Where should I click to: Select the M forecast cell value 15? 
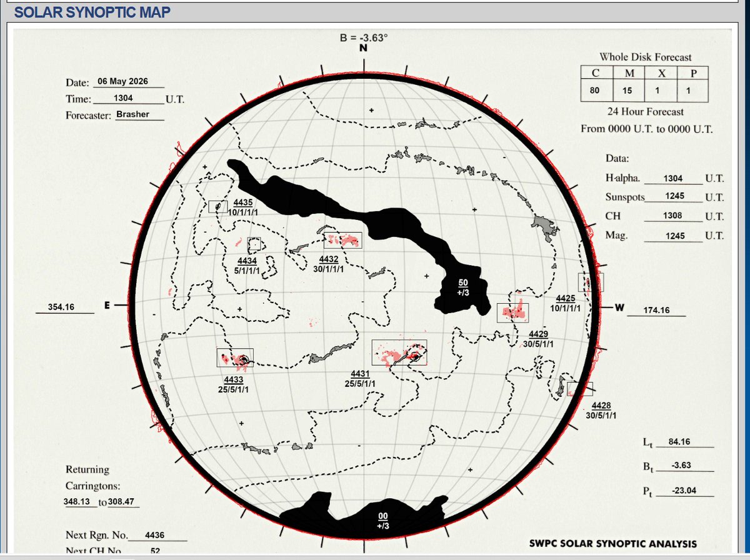627,91
